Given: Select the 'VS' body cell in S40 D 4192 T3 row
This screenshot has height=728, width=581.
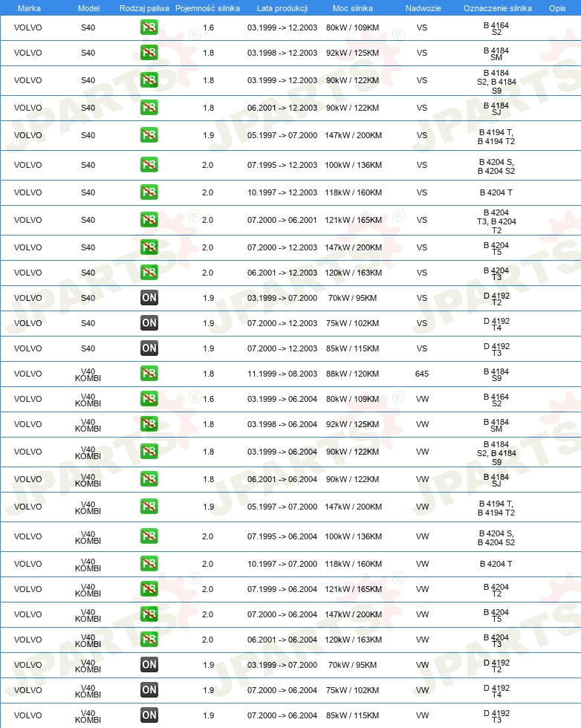Looking at the screenshot, I should (x=422, y=348).
